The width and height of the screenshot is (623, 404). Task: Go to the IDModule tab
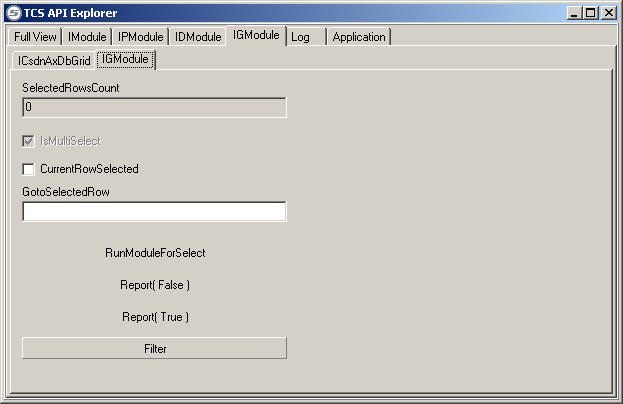click(x=197, y=37)
